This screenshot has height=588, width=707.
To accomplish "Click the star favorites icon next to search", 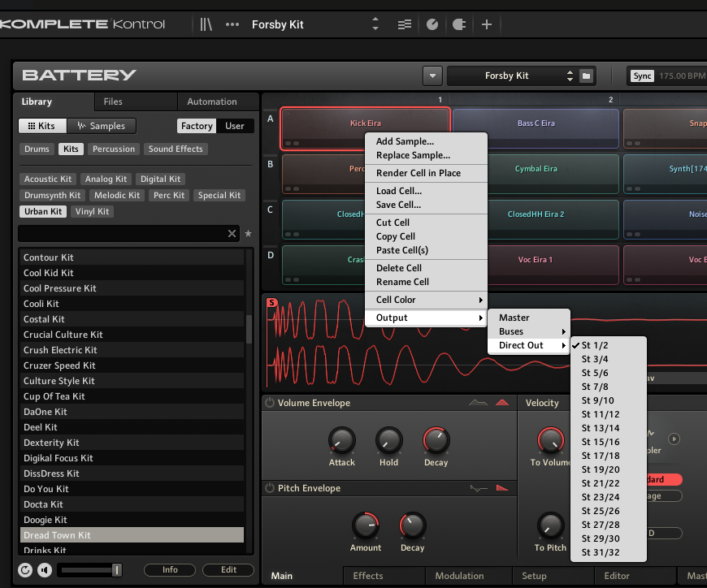I will 249,234.
